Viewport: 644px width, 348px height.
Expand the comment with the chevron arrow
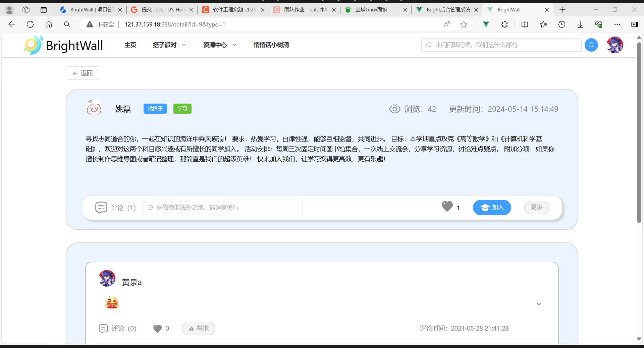[x=539, y=304]
